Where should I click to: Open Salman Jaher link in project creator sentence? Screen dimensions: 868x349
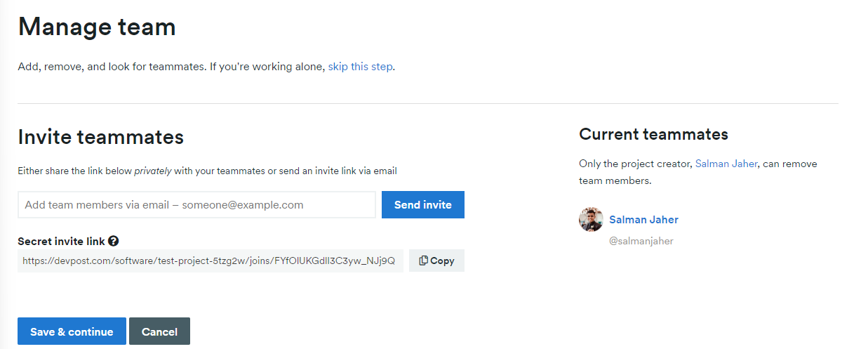tap(726, 164)
